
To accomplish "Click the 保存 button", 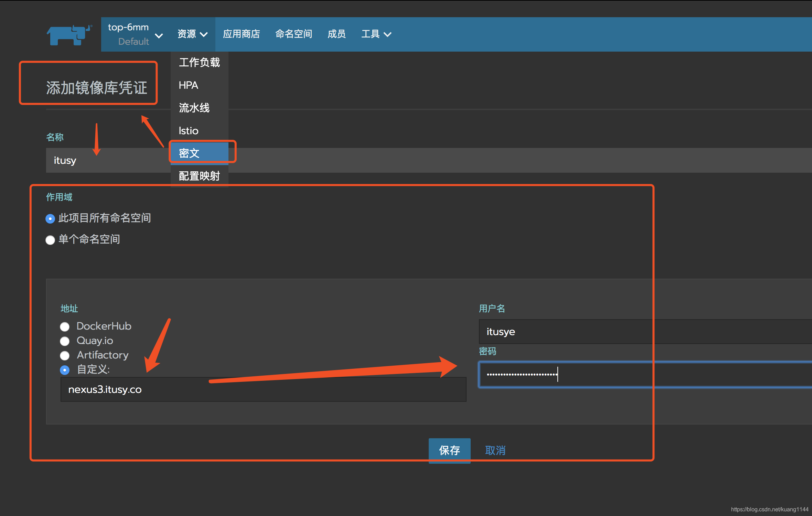I will coord(450,450).
